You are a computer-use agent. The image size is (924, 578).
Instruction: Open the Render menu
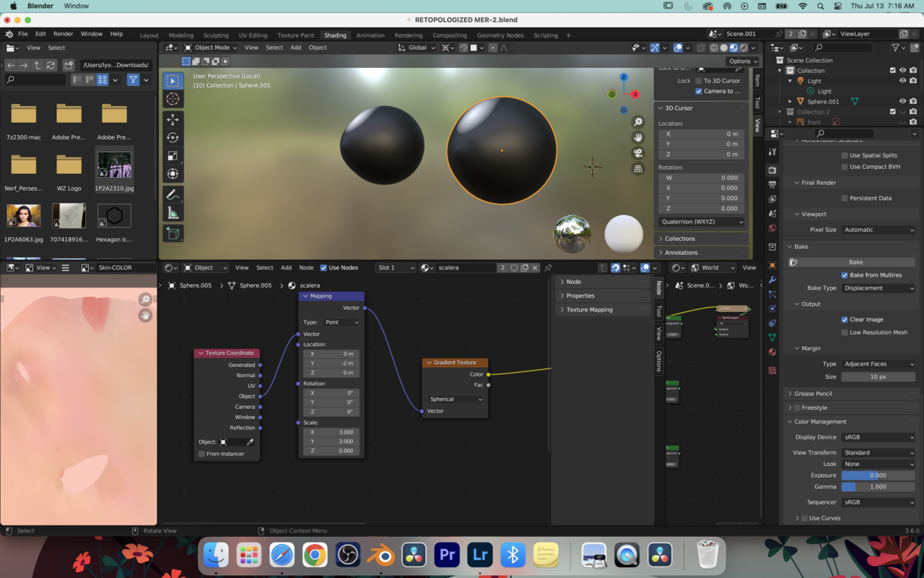point(63,34)
